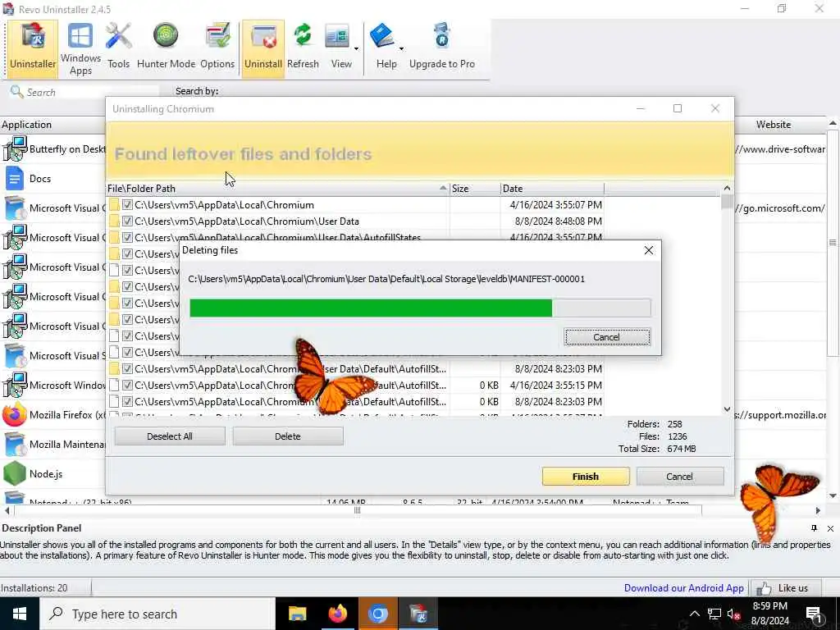Viewport: 840px width, 630px height.
Task: Uncheck the 0 KB 8/8/2024 8:23:03 PM row checkbox
Action: pos(127,401)
